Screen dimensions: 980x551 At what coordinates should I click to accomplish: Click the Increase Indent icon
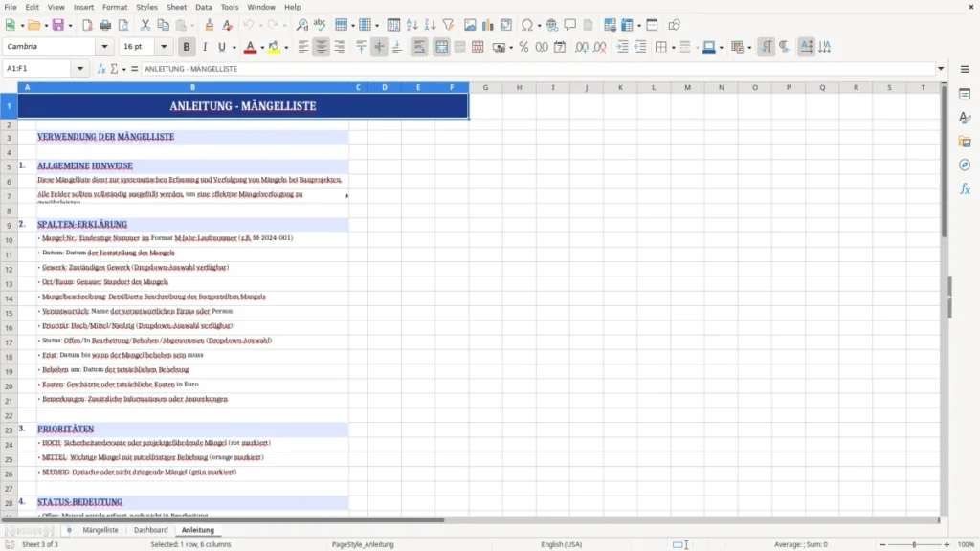click(x=622, y=47)
